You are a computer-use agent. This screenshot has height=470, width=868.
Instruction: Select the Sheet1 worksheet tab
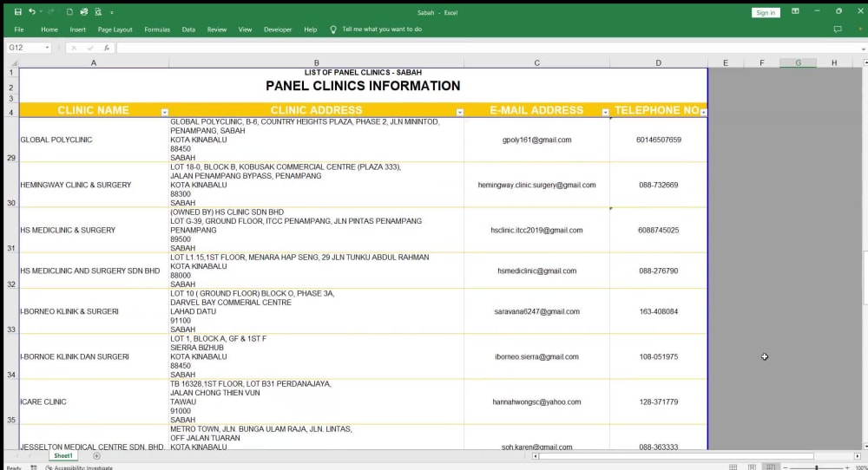[63, 455]
